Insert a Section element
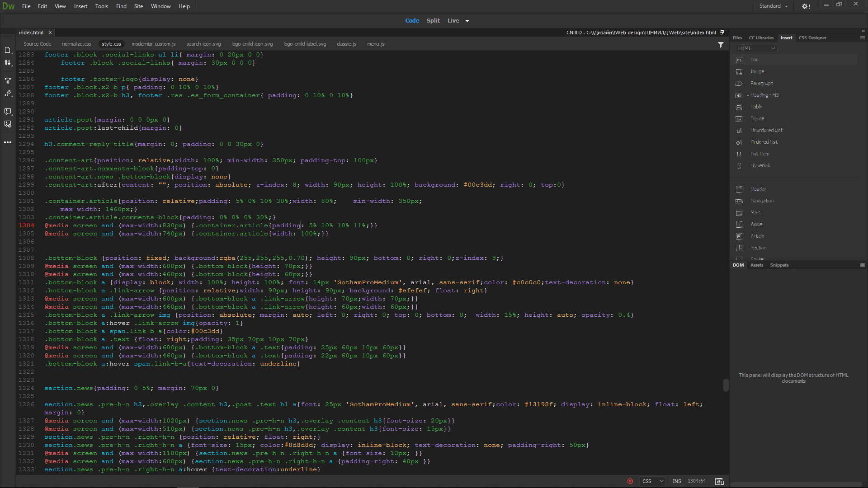This screenshot has height=488, width=868. click(x=758, y=248)
